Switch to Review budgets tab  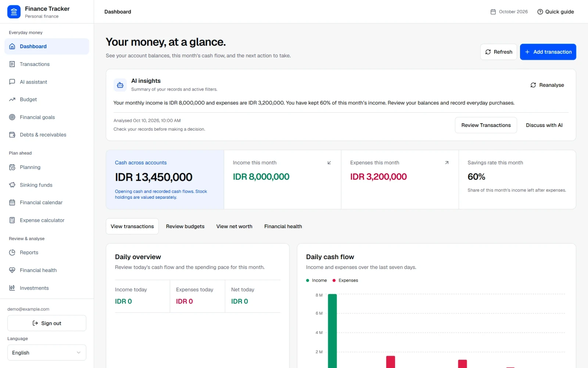[x=185, y=226]
